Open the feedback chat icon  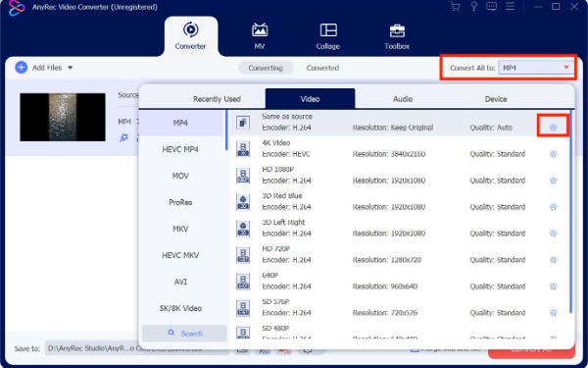tap(491, 7)
